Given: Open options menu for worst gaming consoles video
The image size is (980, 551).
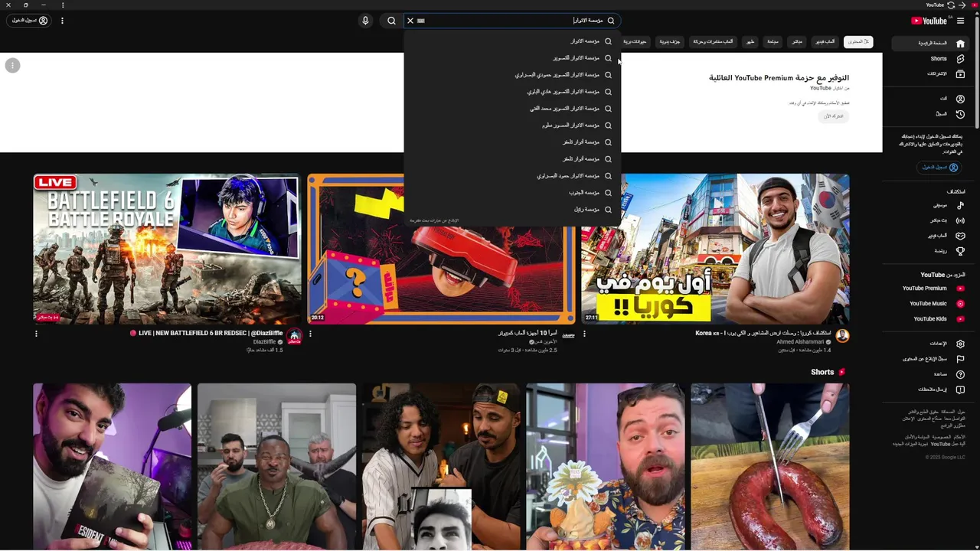Looking at the screenshot, I should click(310, 334).
